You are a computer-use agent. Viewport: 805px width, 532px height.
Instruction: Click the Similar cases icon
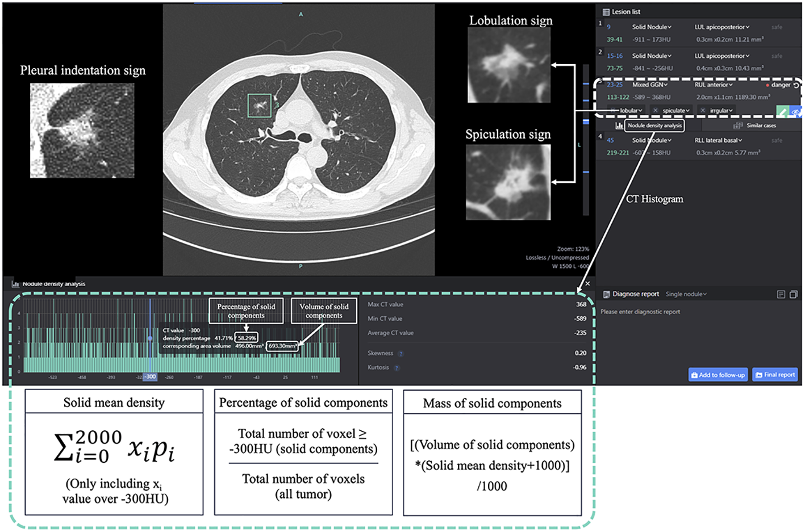pos(738,125)
